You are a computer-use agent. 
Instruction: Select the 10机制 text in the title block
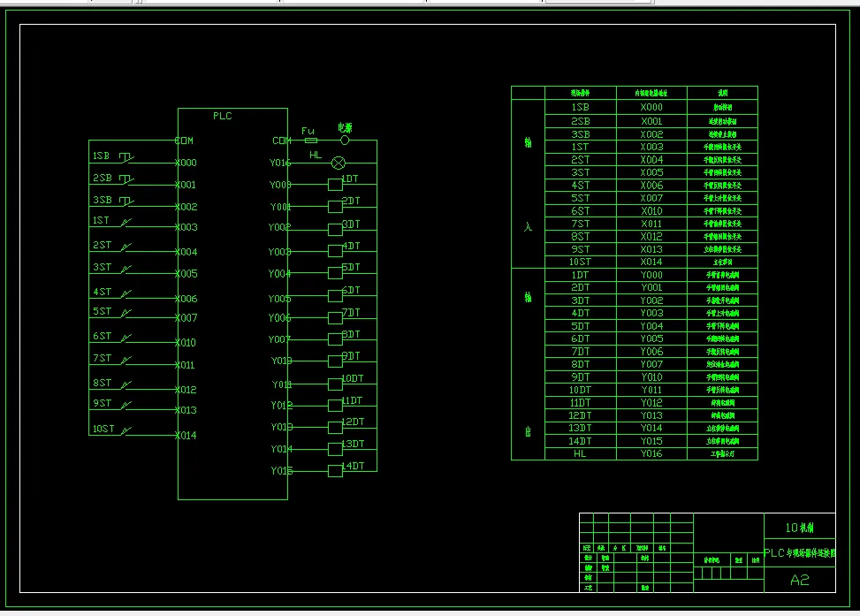pos(800,528)
